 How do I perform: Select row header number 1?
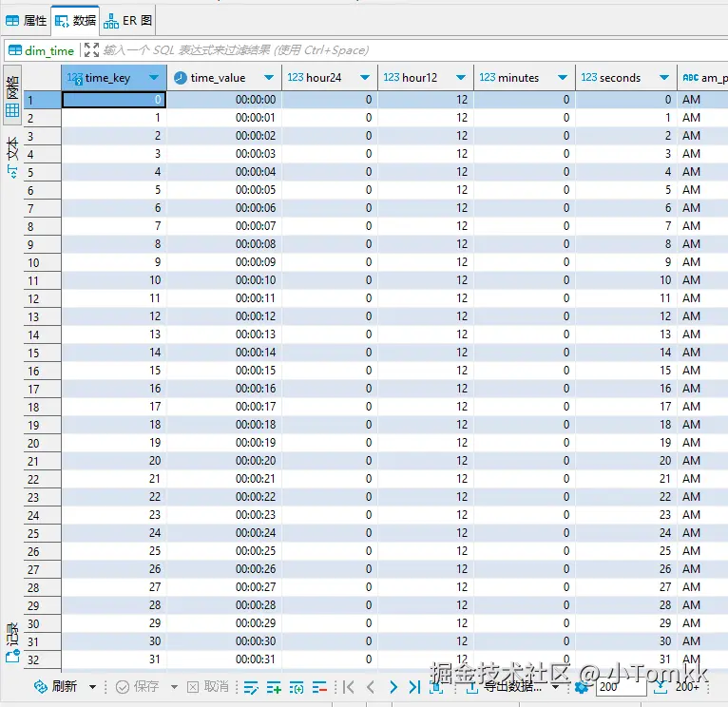click(42, 100)
